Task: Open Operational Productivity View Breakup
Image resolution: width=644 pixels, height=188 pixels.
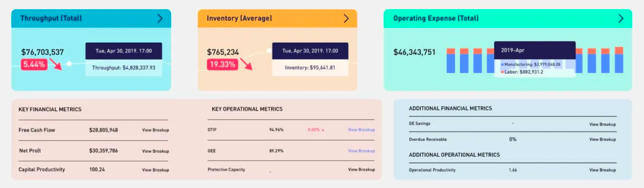Action: click(x=602, y=170)
